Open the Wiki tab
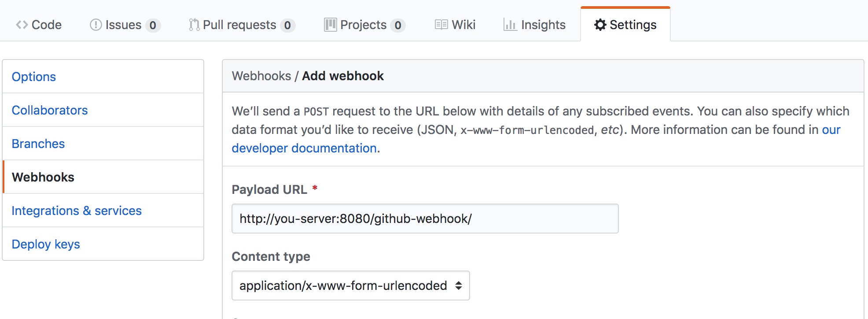Image resolution: width=868 pixels, height=319 pixels. pyautogui.click(x=455, y=25)
